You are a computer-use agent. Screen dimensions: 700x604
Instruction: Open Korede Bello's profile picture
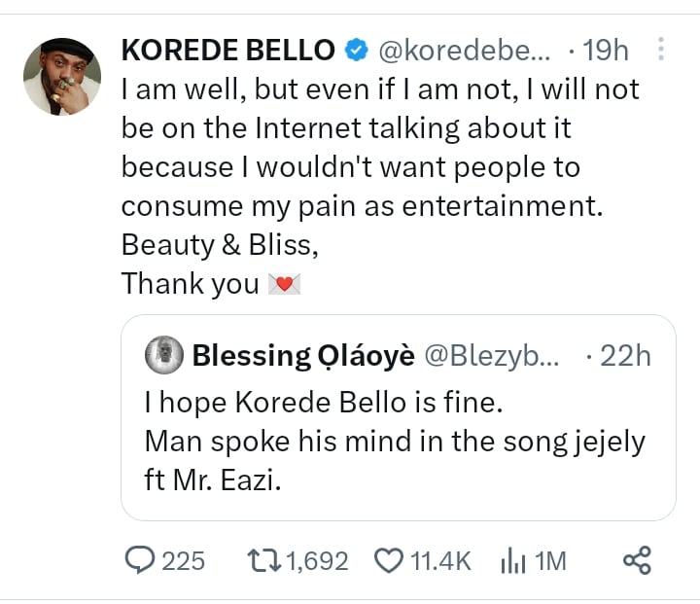coord(61,77)
